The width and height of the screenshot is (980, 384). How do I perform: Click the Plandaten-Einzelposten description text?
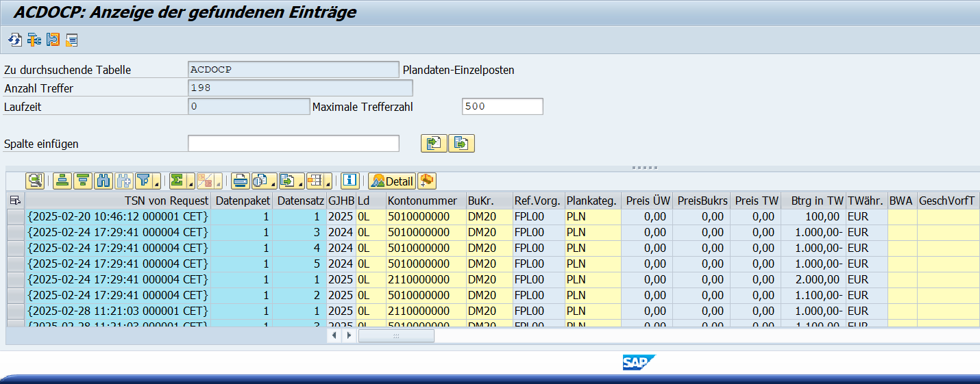click(458, 70)
